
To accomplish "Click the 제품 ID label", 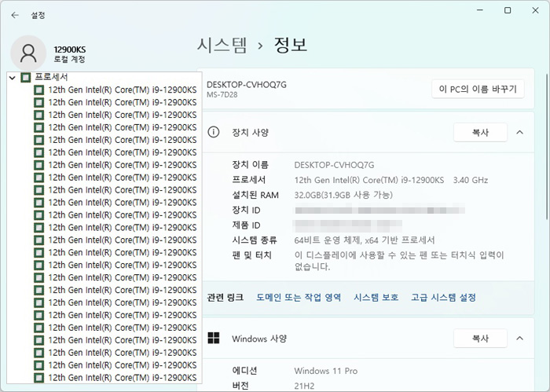I will [x=246, y=225].
